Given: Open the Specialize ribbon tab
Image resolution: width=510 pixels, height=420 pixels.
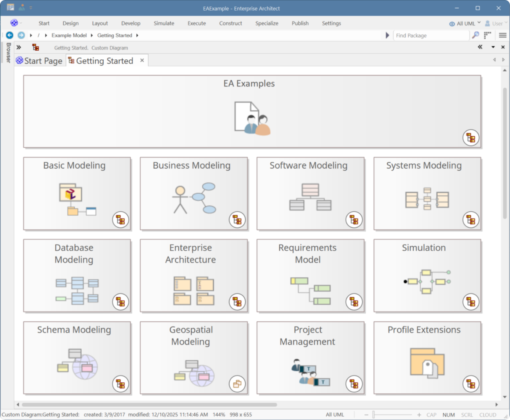Looking at the screenshot, I should pyautogui.click(x=267, y=23).
